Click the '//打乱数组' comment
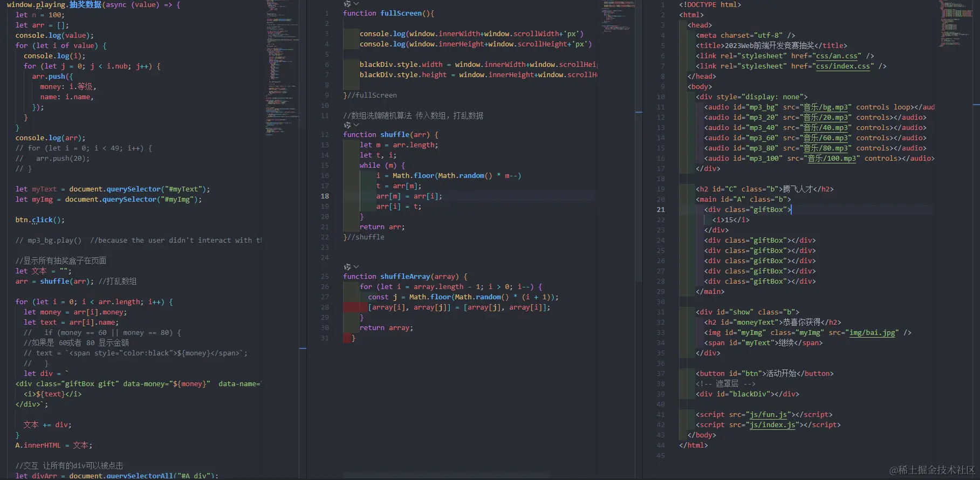 pyautogui.click(x=118, y=282)
